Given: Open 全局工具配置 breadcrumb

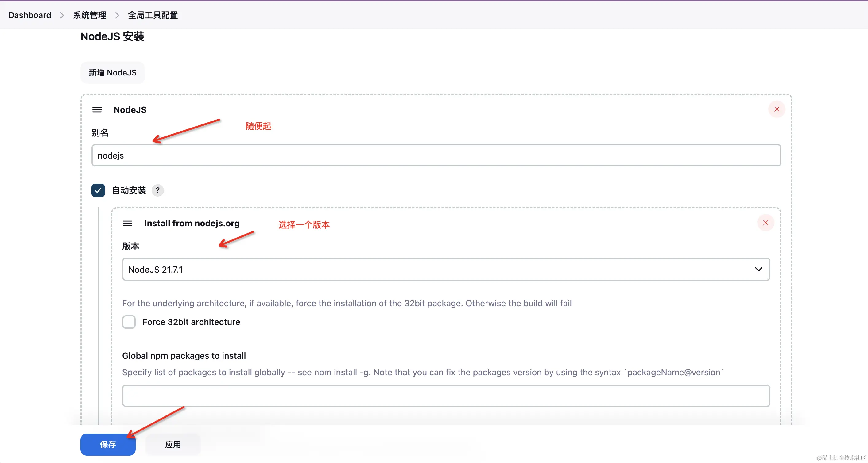Looking at the screenshot, I should coord(153,16).
